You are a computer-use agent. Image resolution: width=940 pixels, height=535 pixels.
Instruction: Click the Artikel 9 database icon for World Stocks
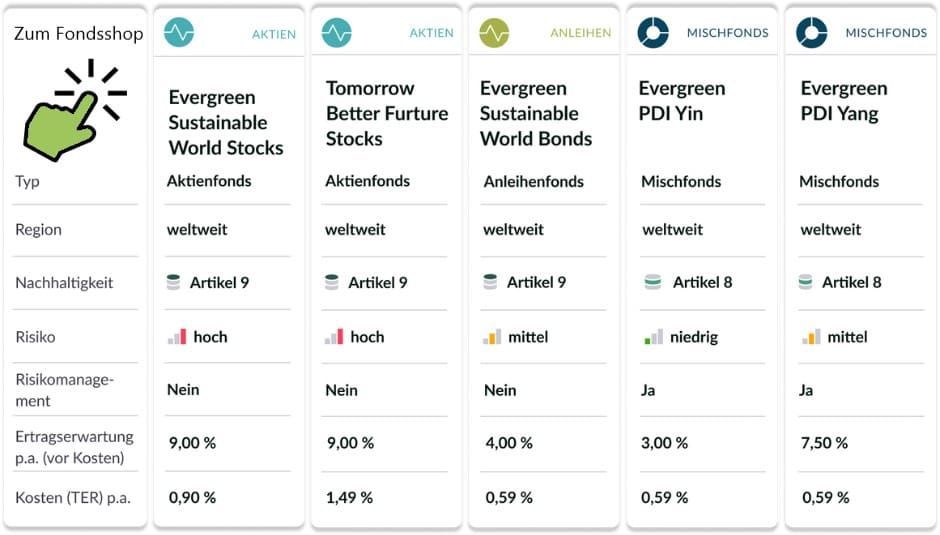(x=173, y=283)
